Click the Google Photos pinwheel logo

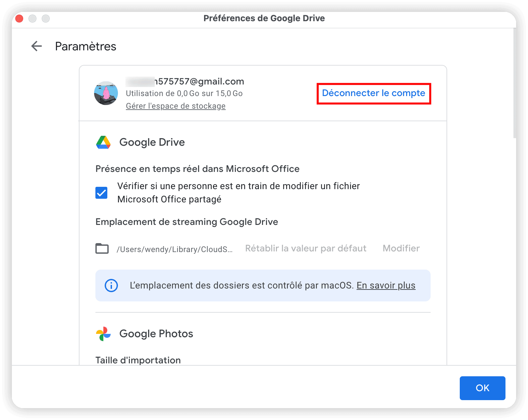point(103,334)
